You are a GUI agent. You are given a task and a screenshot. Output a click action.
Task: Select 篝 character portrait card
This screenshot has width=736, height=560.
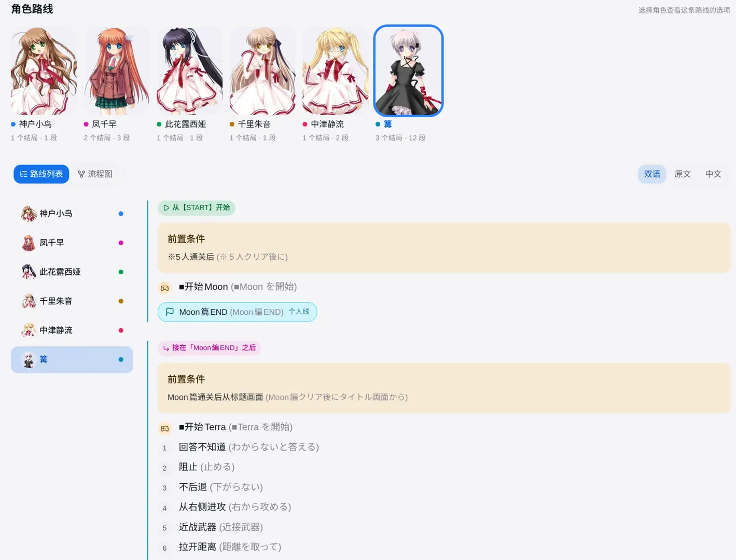coord(408,84)
